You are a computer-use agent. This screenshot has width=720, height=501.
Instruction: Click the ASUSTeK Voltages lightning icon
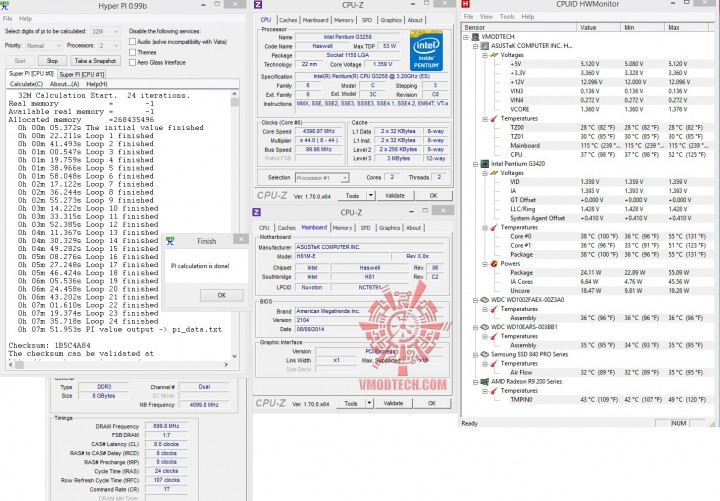[494, 55]
